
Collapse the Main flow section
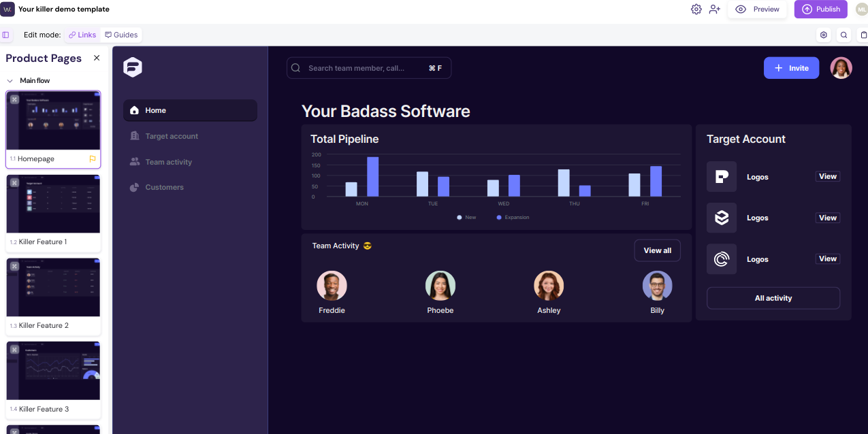pos(10,81)
